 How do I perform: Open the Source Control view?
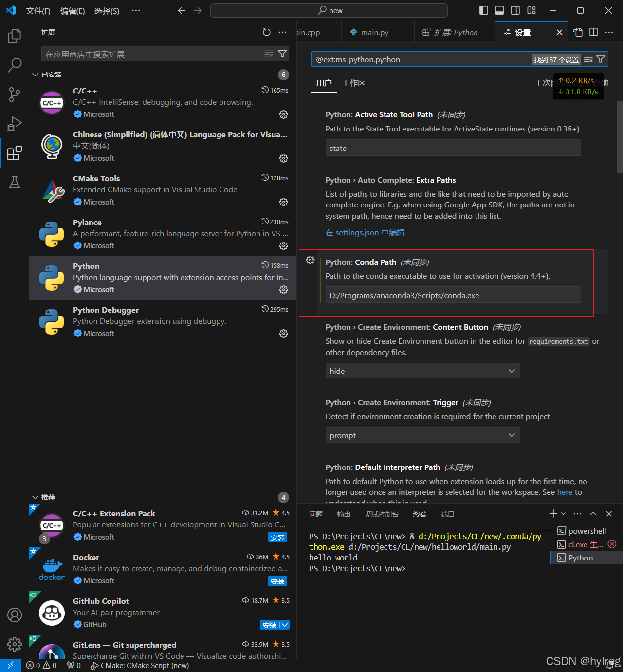point(14,94)
